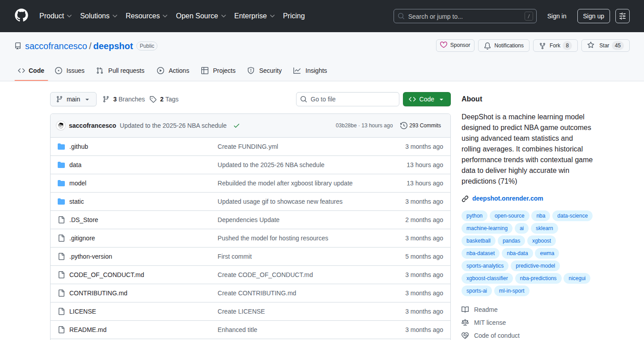Star the deepshot repository

tap(605, 46)
